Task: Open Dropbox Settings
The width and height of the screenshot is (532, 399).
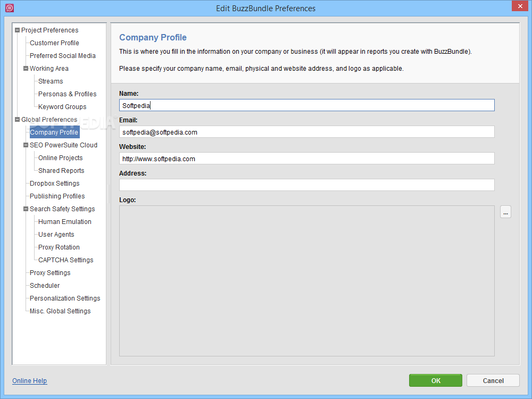Action: (55, 184)
